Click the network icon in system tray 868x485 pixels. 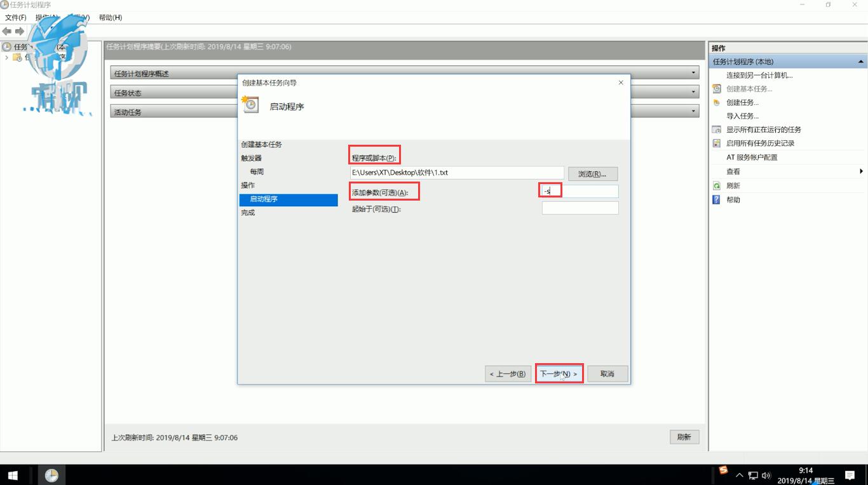click(x=753, y=475)
